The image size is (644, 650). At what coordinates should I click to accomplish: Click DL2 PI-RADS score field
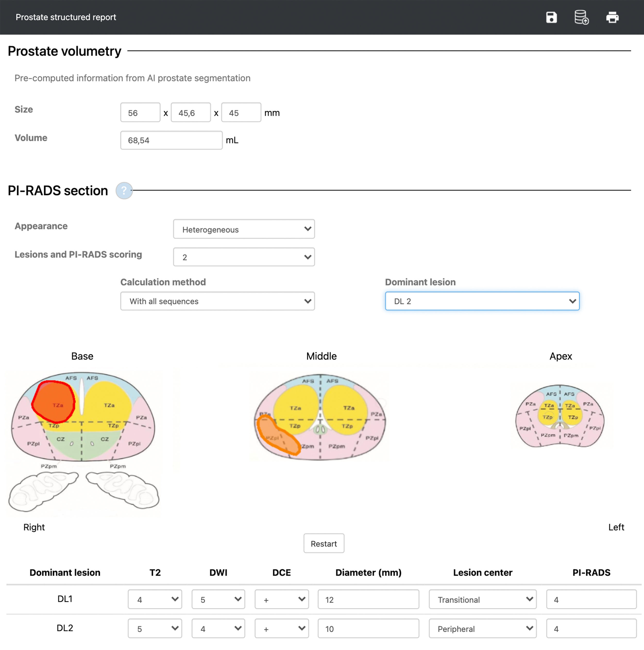pyautogui.click(x=591, y=628)
